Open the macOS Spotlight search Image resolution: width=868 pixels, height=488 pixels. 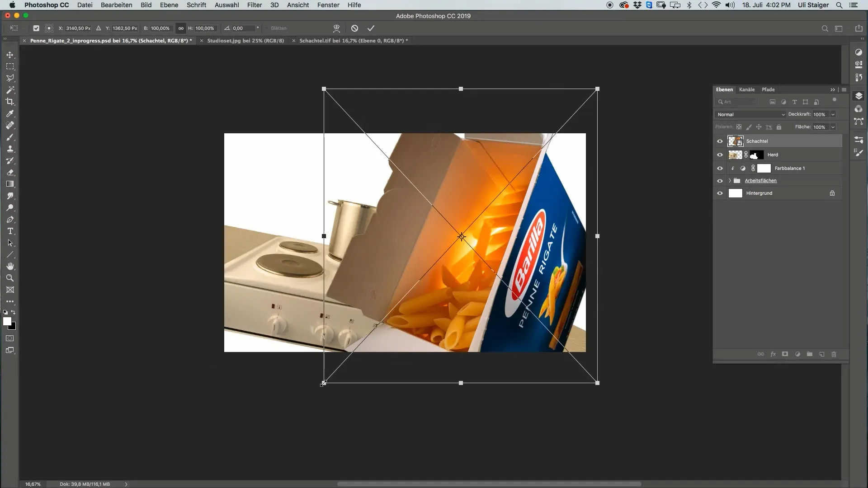pos(839,5)
